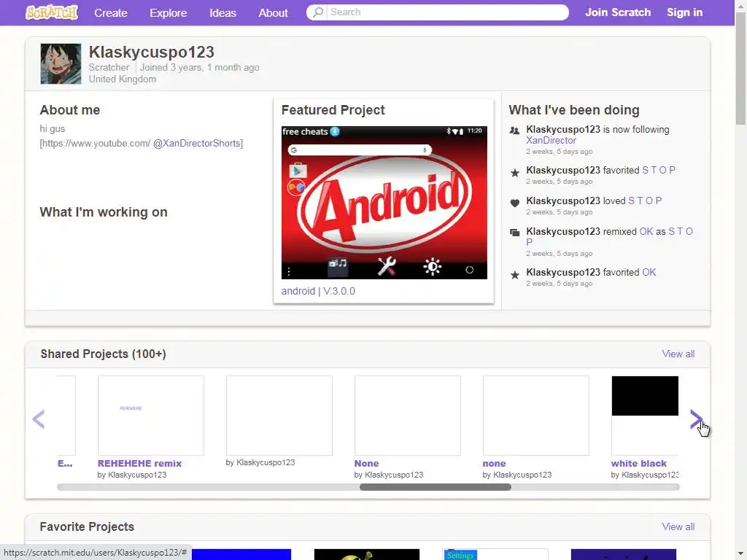Open the untitled project thumbnail by Klaskycuspo123
Screen dimensions: 747x560
tap(279, 415)
